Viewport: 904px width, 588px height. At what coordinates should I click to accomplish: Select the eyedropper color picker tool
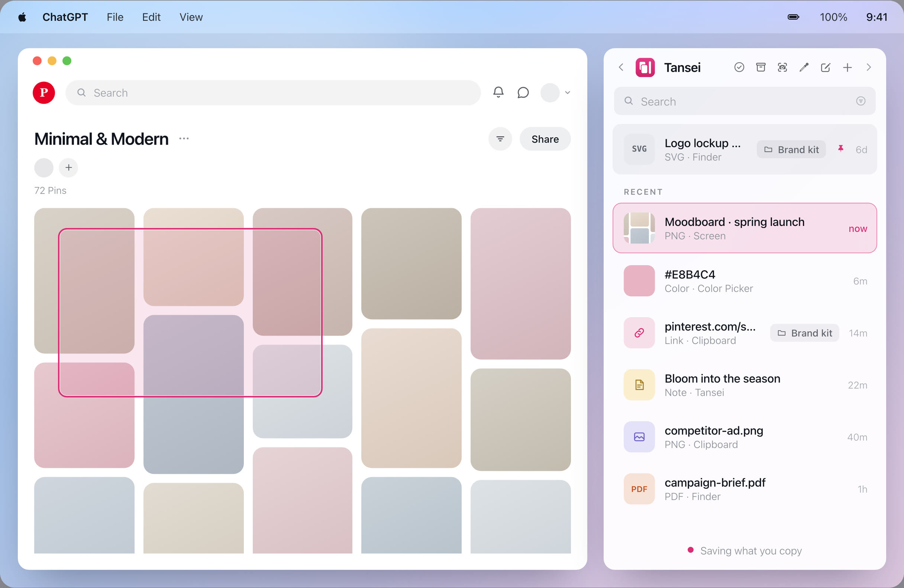(804, 67)
